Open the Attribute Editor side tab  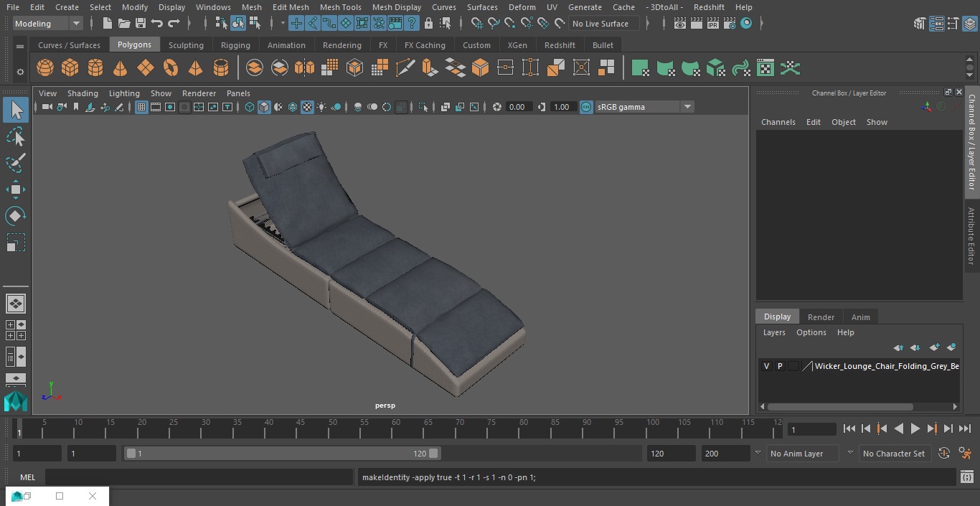(x=971, y=236)
